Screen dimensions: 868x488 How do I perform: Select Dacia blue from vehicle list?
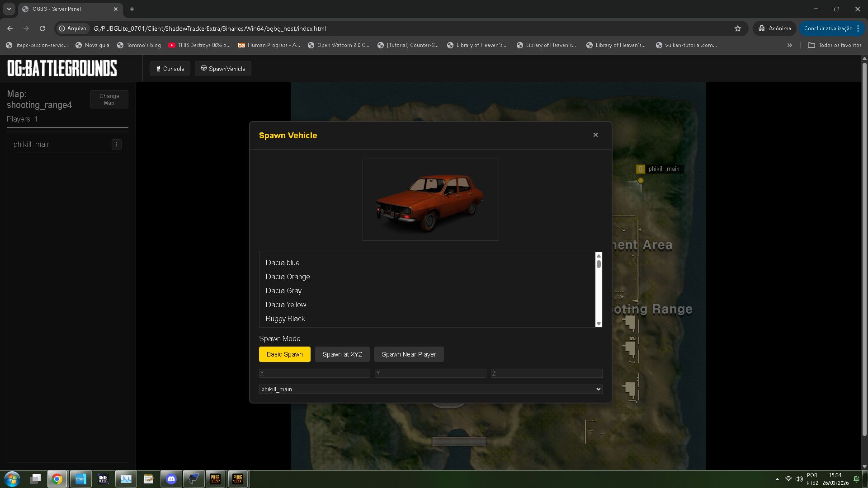coord(427,263)
